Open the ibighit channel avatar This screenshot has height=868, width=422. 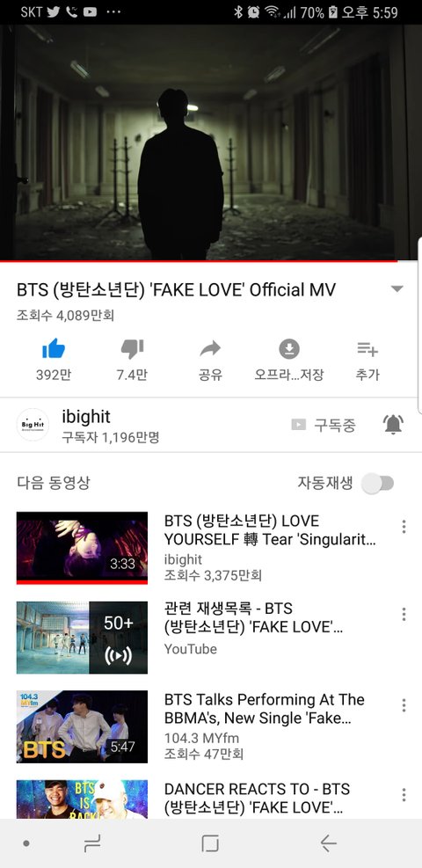tap(33, 425)
